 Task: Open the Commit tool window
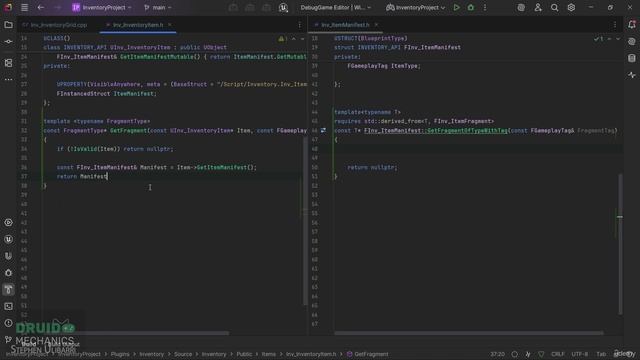(x=8, y=42)
